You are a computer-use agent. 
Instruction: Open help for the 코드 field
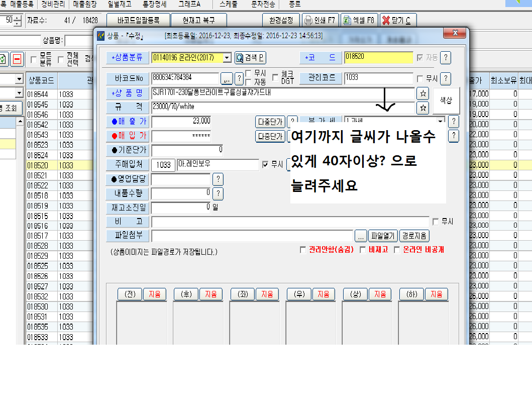[446, 58]
